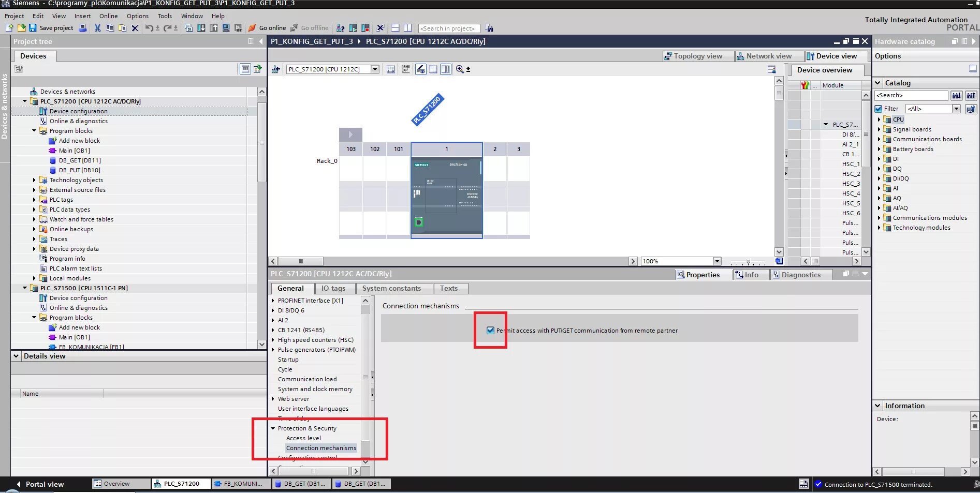Image resolution: width=980 pixels, height=493 pixels.
Task: Expand Communications modules catalog folder
Action: pyautogui.click(x=879, y=218)
